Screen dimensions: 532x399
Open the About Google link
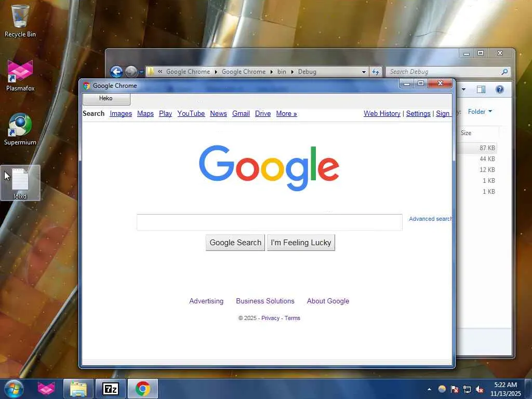(328, 301)
